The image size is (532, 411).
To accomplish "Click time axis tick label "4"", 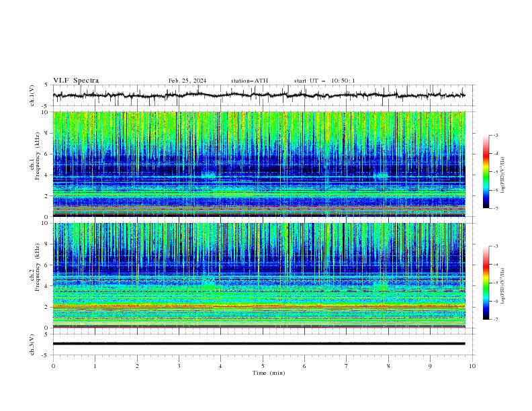I will (x=220, y=366).
